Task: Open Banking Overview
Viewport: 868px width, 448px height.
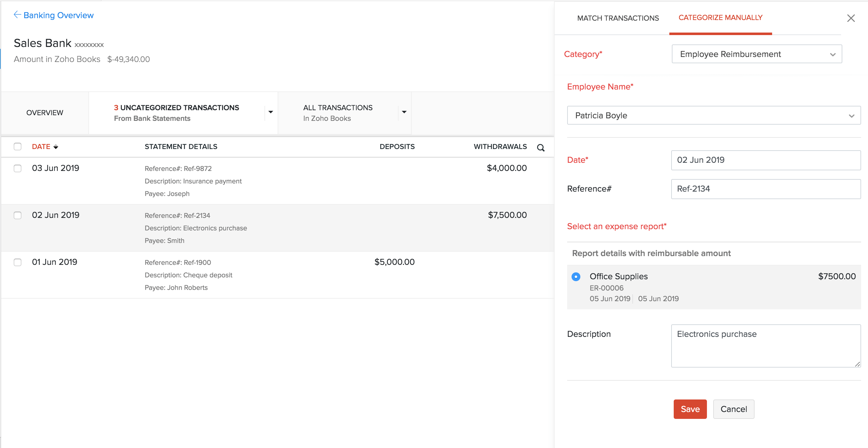Action: pyautogui.click(x=58, y=15)
